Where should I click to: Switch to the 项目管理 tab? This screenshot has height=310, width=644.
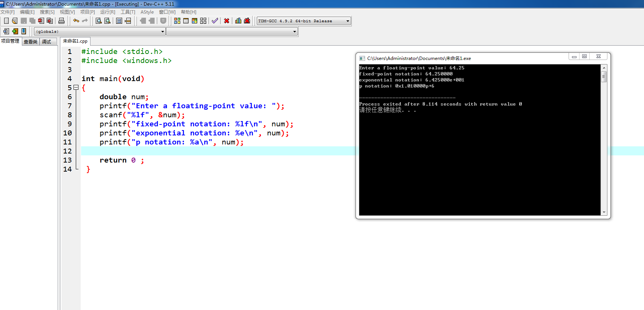10,41
